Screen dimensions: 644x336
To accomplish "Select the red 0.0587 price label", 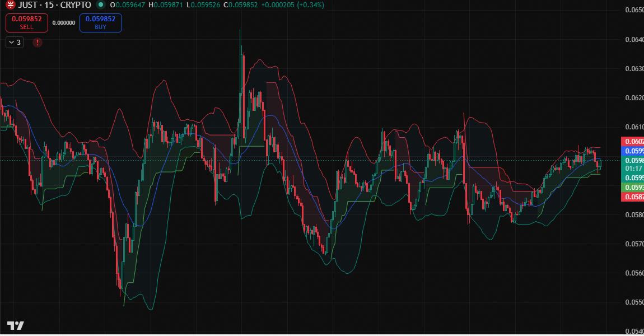I will pos(633,197).
